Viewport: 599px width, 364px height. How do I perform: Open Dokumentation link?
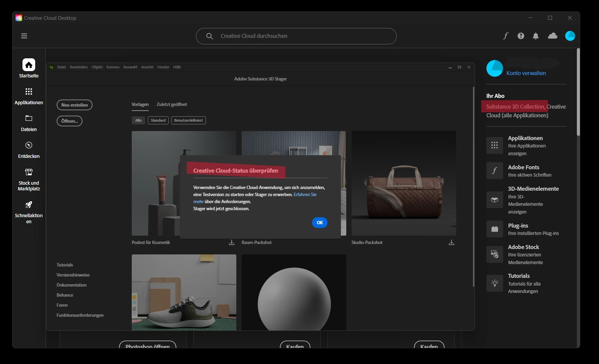pos(71,285)
